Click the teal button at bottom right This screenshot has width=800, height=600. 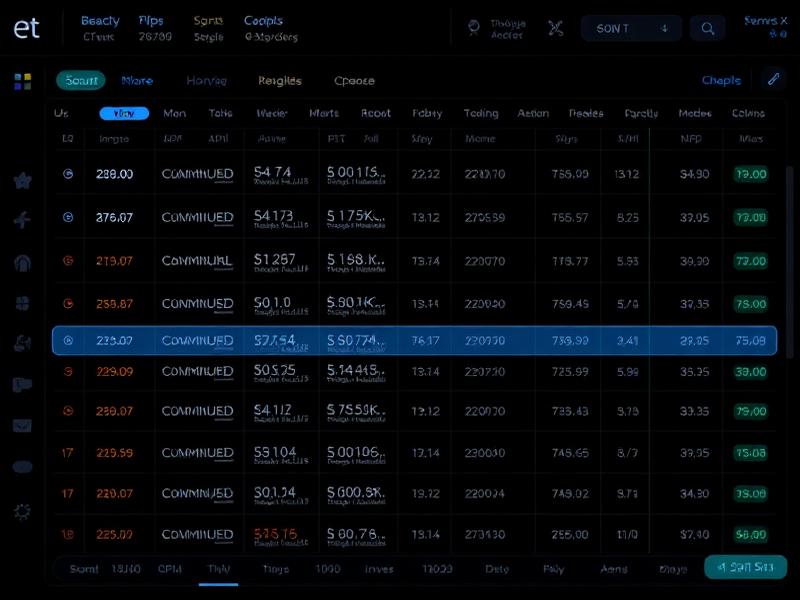pos(745,567)
